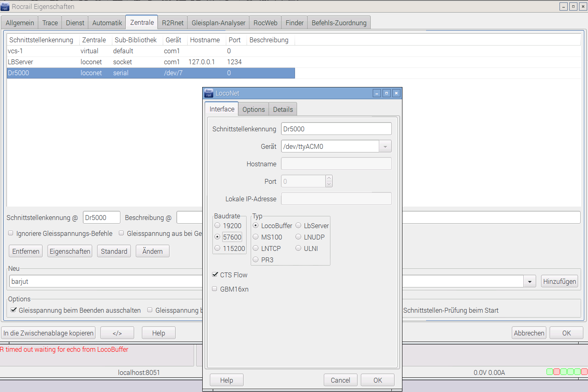The image size is (588, 392).
Task: Open the Gleisplan-Analyser tab
Action: [x=219, y=23]
